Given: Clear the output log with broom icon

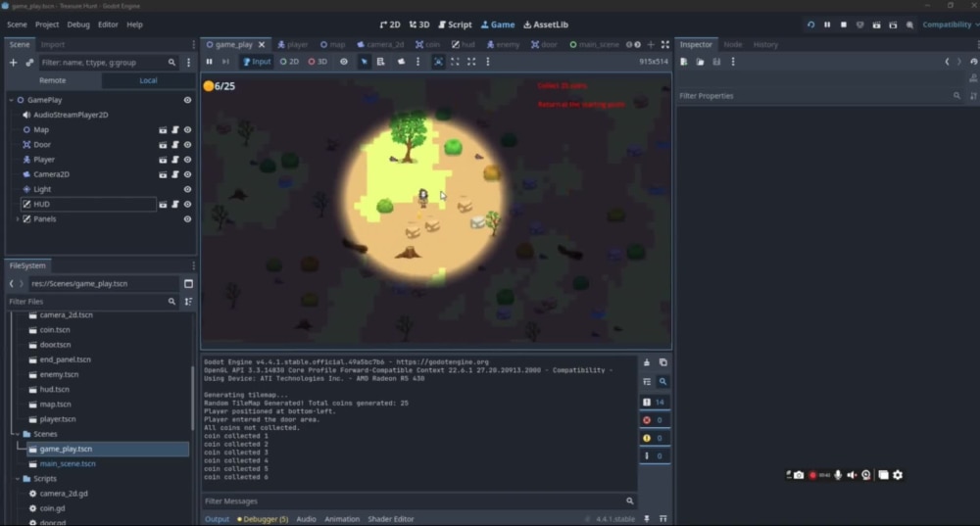Looking at the screenshot, I should tap(647, 363).
